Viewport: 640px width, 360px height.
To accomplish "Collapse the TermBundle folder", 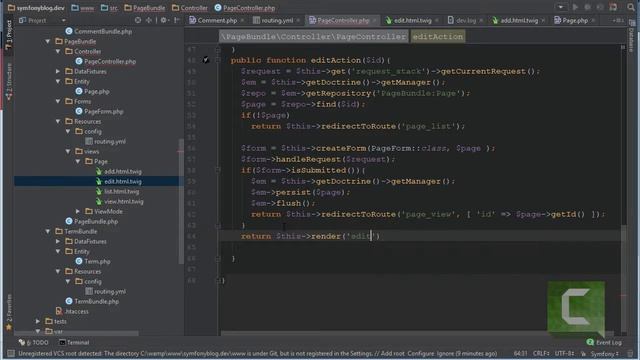I will point(48,231).
